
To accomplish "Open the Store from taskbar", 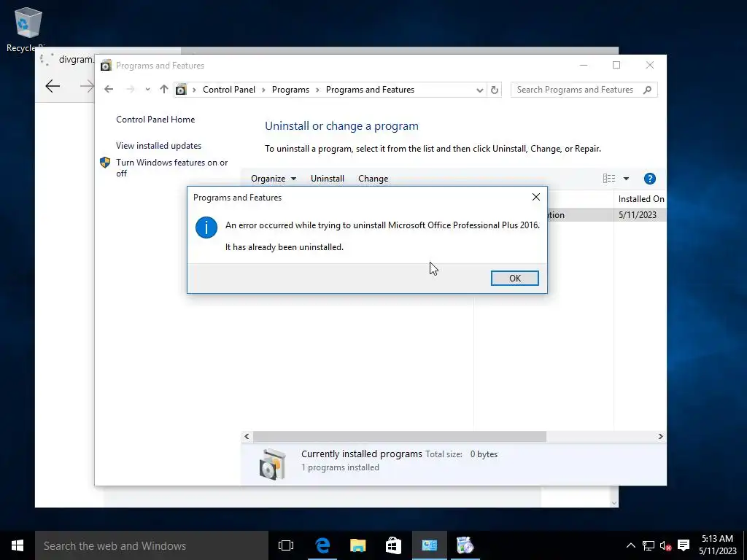I will click(393, 545).
